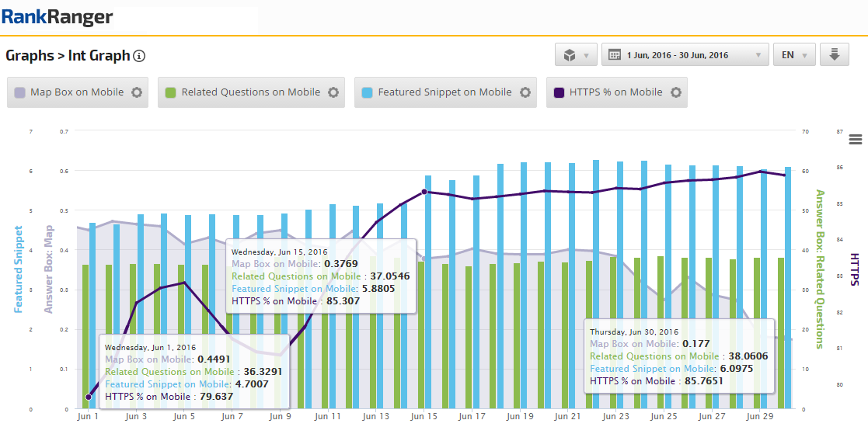Image resolution: width=868 pixels, height=427 pixels.
Task: Click the download arrow button
Action: tap(834, 55)
